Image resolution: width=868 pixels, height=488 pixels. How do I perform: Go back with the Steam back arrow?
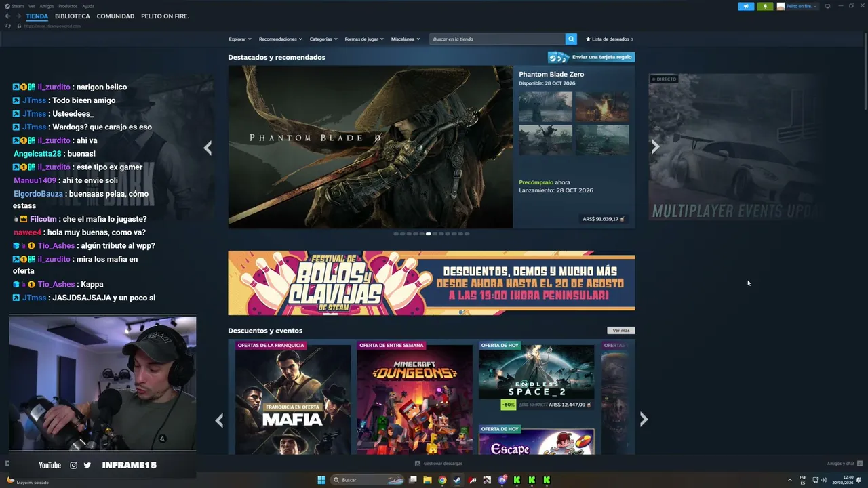pyautogui.click(x=8, y=16)
